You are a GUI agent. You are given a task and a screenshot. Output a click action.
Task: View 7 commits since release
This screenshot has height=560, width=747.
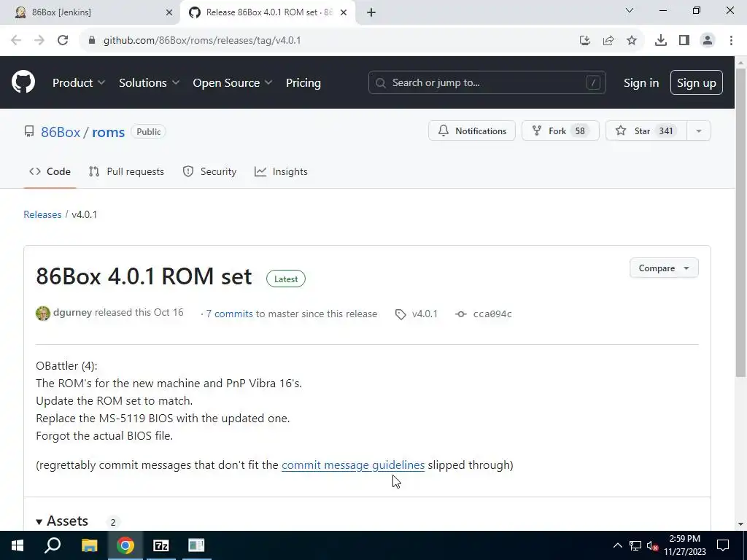point(229,314)
